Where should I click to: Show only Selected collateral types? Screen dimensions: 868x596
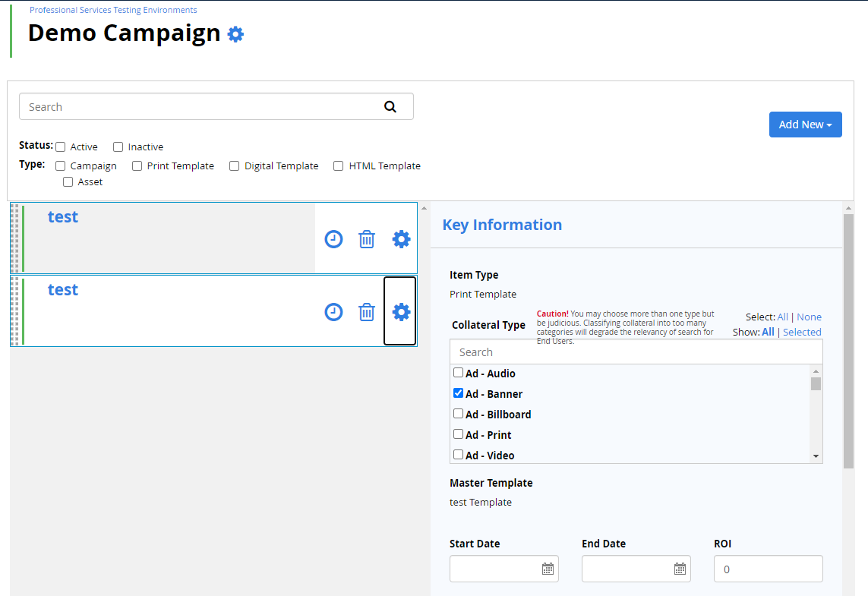(x=802, y=332)
